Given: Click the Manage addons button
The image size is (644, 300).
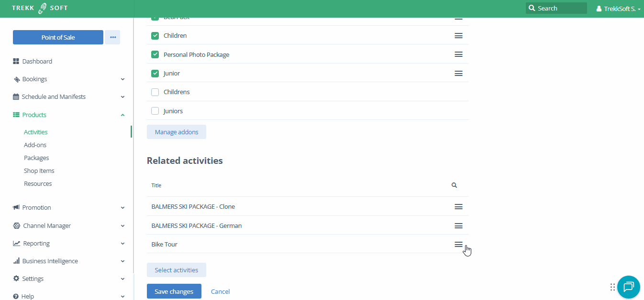Looking at the screenshot, I should (176, 132).
